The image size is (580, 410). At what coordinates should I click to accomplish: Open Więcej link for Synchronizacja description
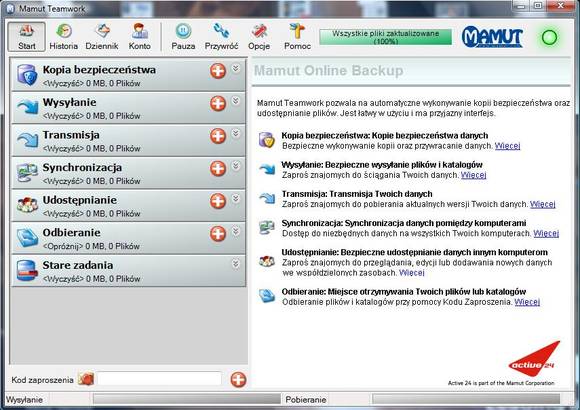pos(546,233)
